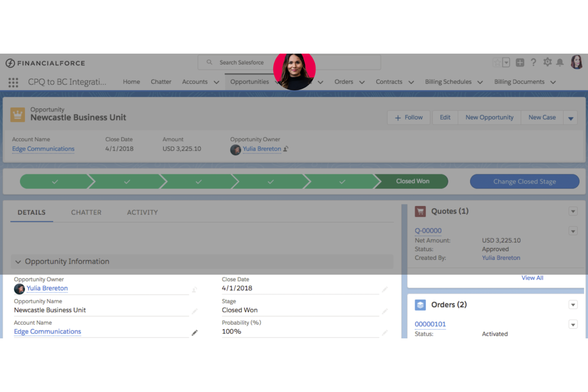Click Change Closed Stage button
Image resolution: width=588 pixels, height=392 pixels.
[524, 182]
